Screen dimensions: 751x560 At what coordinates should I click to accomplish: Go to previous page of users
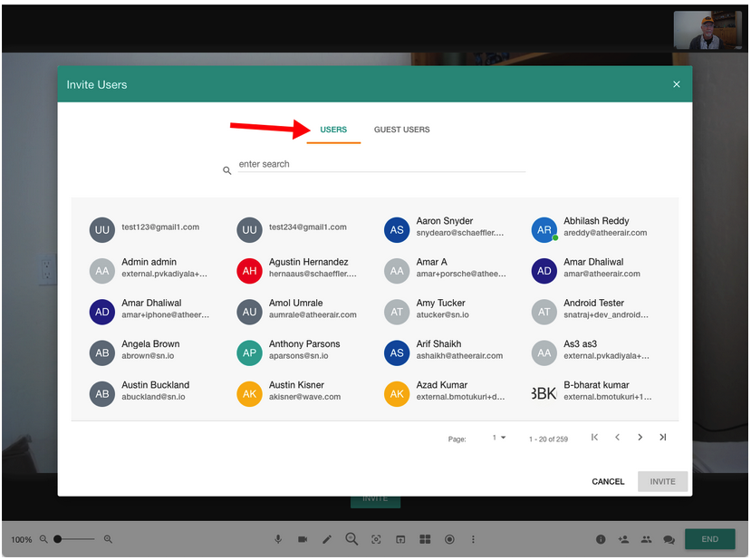[x=617, y=437]
